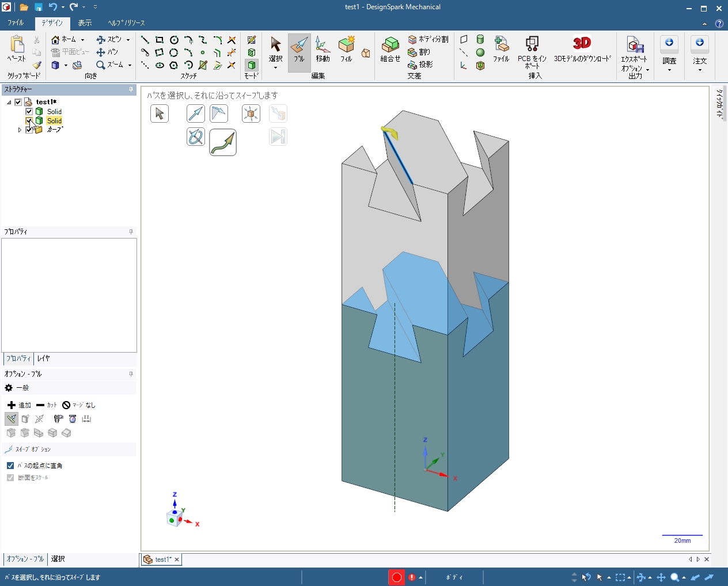The height and width of the screenshot is (586, 728).
Task: Open the エクスポートオプション dropdown
Action: pyautogui.click(x=647, y=70)
